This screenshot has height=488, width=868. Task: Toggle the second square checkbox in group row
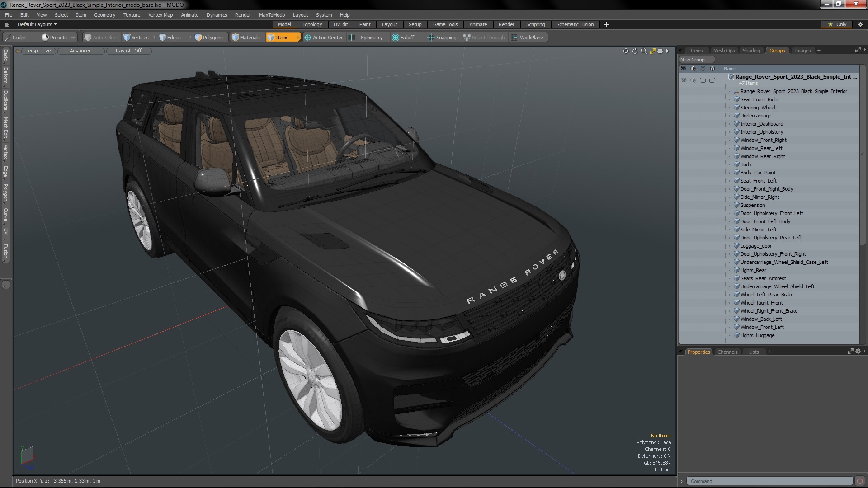coord(712,80)
